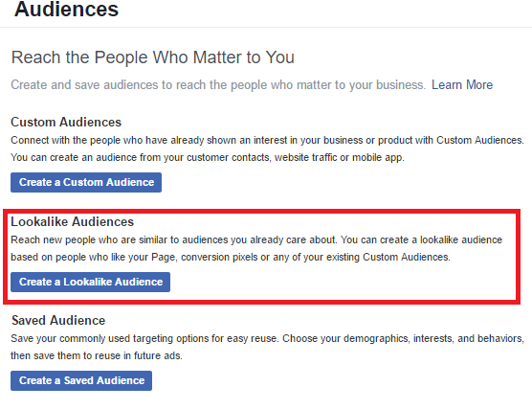The image size is (532, 410).
Task: Select the Reach the People Who Matter heading
Action: tap(153, 57)
